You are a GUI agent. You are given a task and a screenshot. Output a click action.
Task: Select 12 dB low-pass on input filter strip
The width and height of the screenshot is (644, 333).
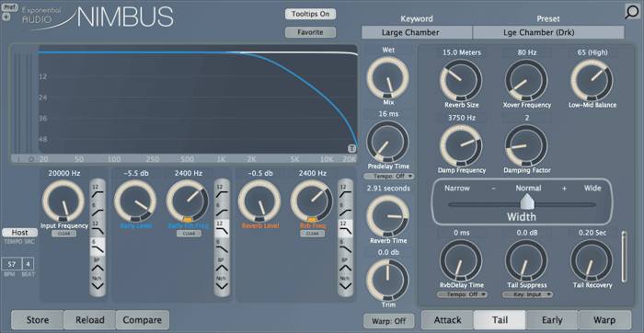(x=98, y=228)
